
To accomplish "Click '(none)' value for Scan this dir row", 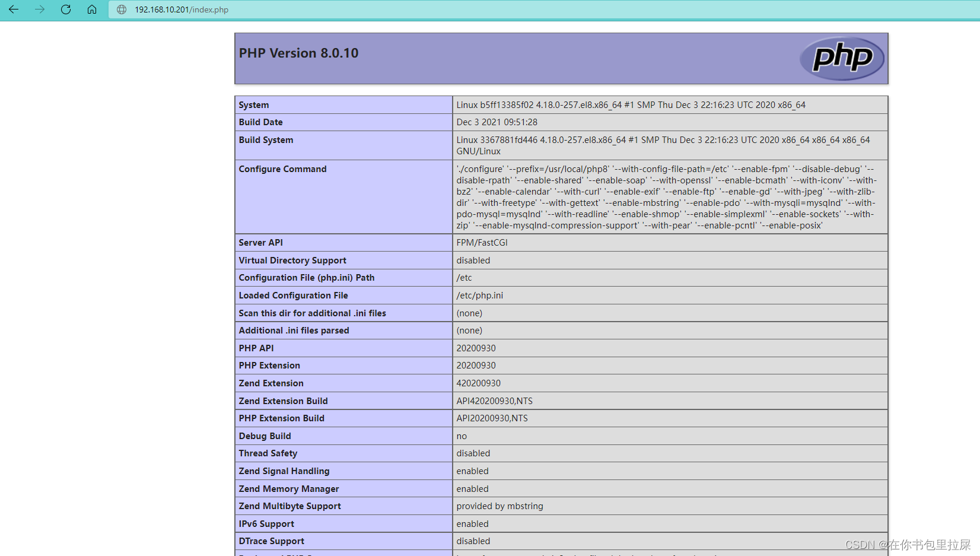I will tap(469, 313).
